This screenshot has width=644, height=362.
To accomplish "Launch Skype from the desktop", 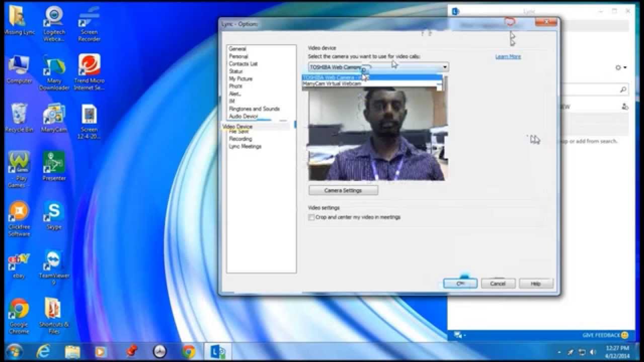I will point(54,215).
